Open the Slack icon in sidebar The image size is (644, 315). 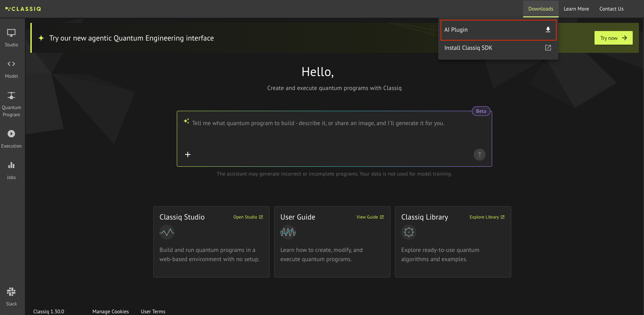11,292
